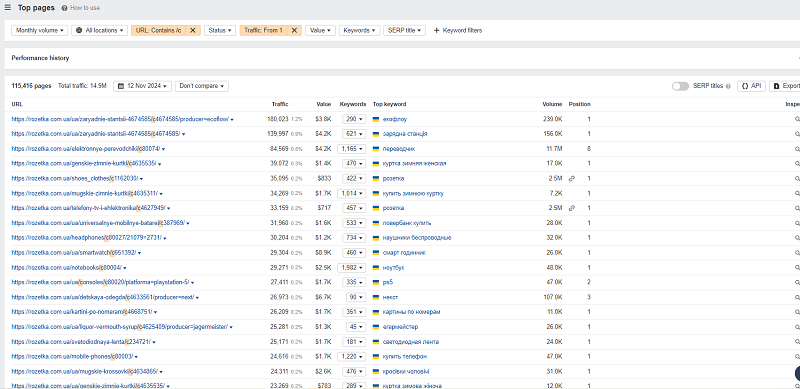Open the Status filter dropdown
The image size is (800, 389).
(x=220, y=31)
